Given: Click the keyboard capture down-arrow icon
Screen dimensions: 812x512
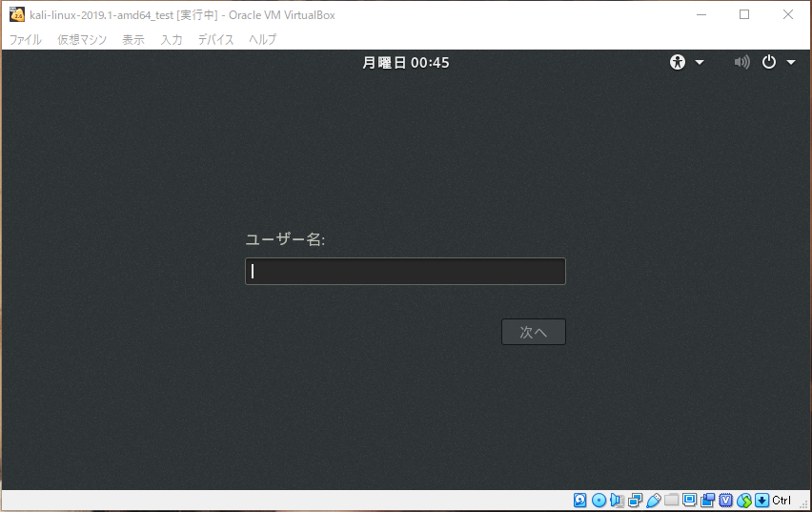Looking at the screenshot, I should (761, 500).
